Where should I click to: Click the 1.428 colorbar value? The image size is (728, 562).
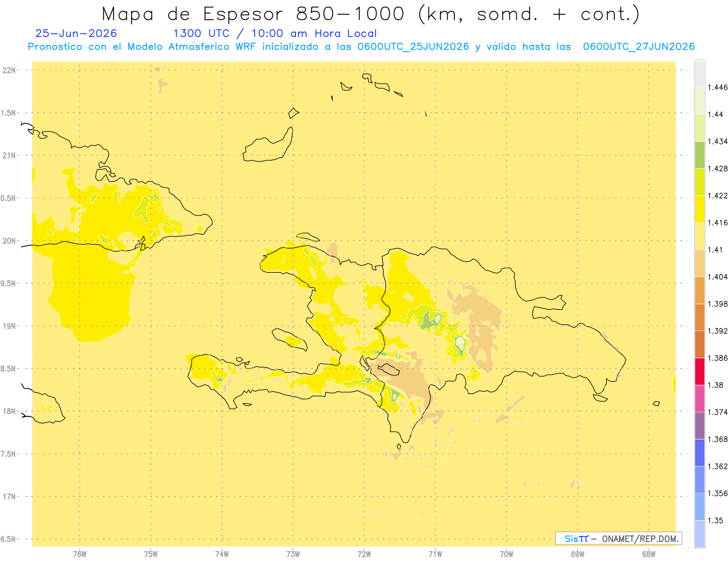(x=718, y=169)
